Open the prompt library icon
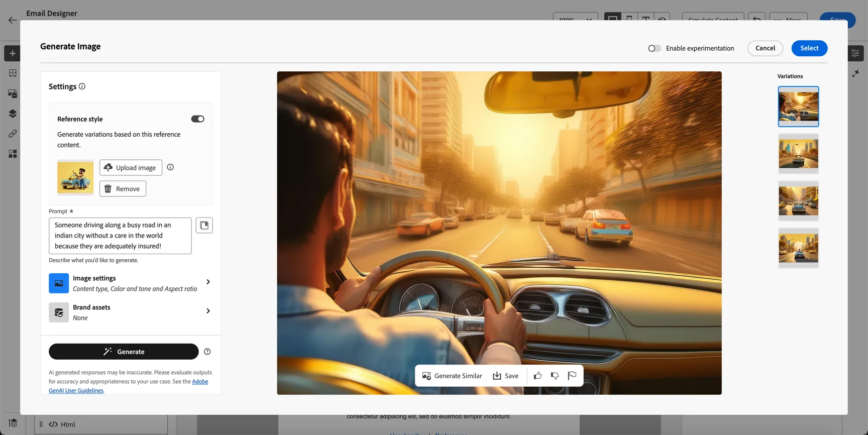The width and height of the screenshot is (868, 435). tap(204, 226)
